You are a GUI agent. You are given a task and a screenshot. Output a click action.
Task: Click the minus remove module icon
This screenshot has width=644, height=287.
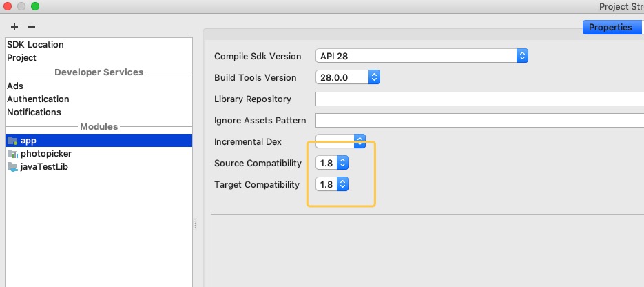(31, 27)
